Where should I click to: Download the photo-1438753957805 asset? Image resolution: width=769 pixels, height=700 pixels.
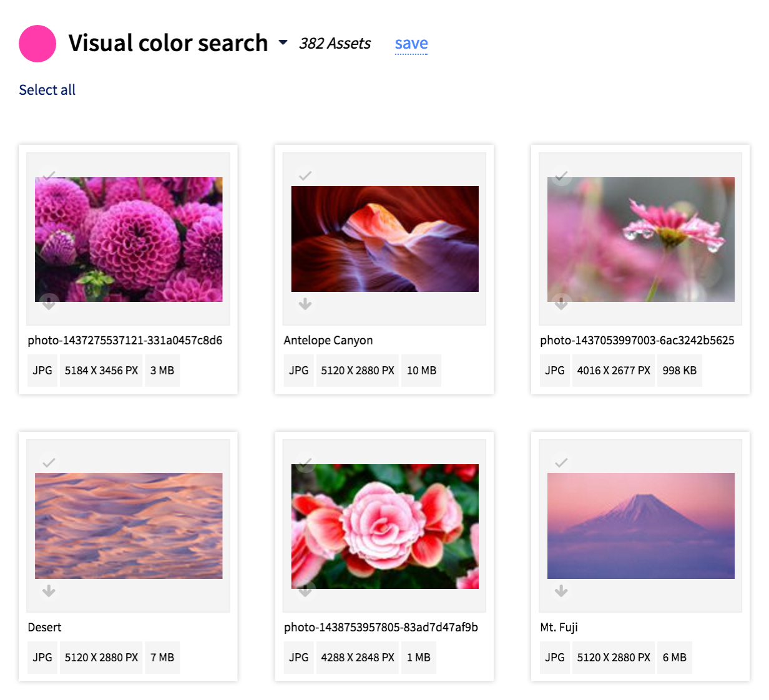(x=305, y=591)
